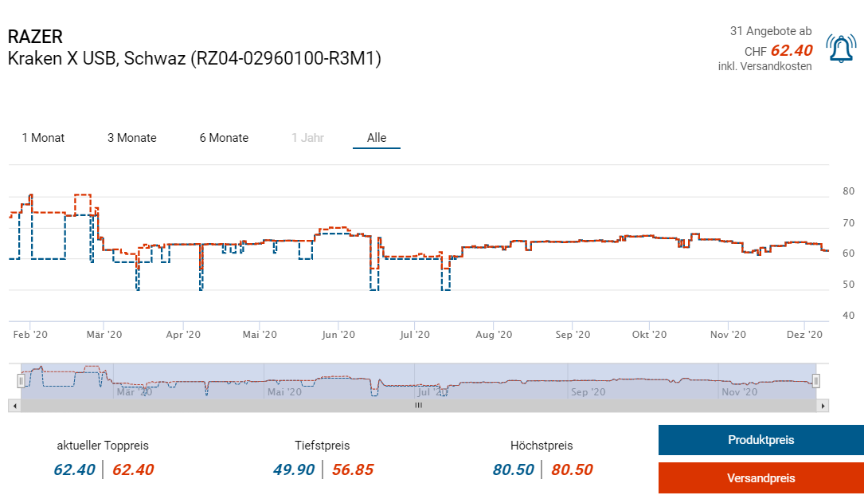Viewport: 868px width, 499px height.
Task: Select the Alle time range tab
Action: click(377, 138)
